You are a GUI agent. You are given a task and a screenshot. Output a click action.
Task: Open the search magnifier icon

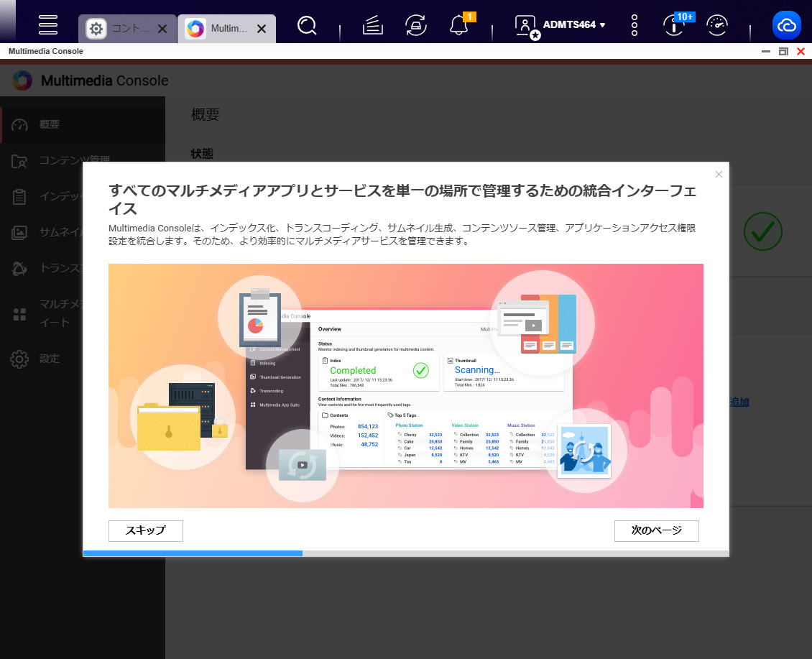[307, 25]
